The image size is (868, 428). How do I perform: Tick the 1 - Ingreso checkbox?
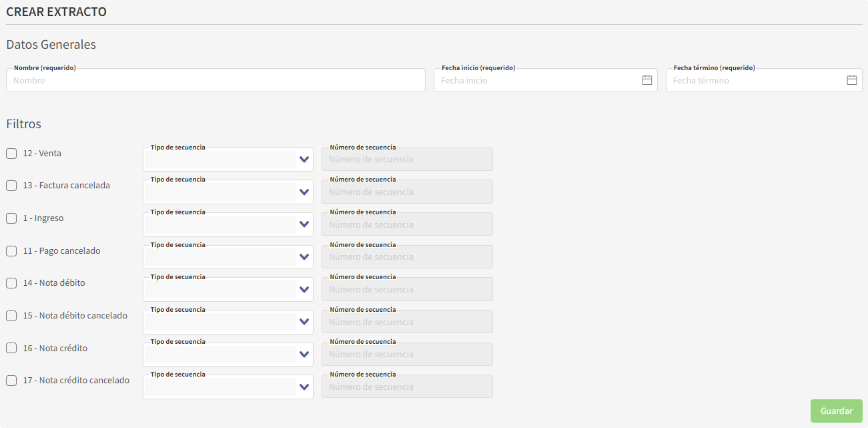(11, 218)
